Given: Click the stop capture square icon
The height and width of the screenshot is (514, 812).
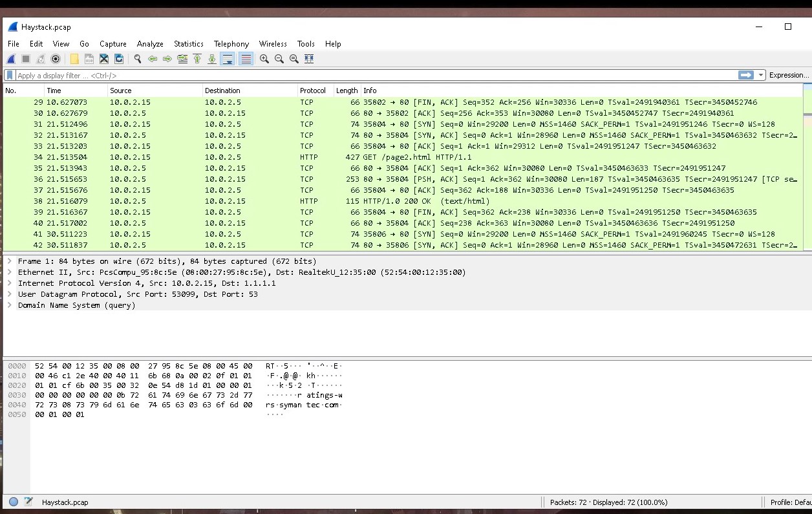Looking at the screenshot, I should [26, 59].
